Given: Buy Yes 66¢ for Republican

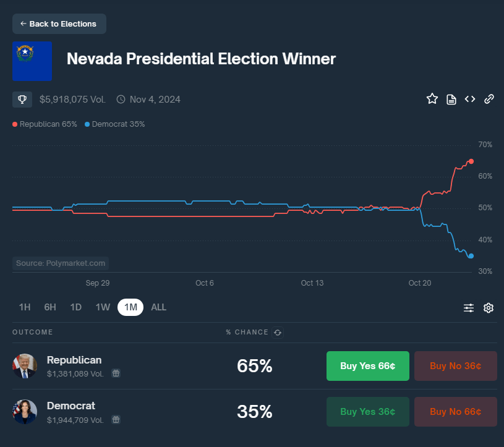Looking at the screenshot, I should tap(367, 366).
